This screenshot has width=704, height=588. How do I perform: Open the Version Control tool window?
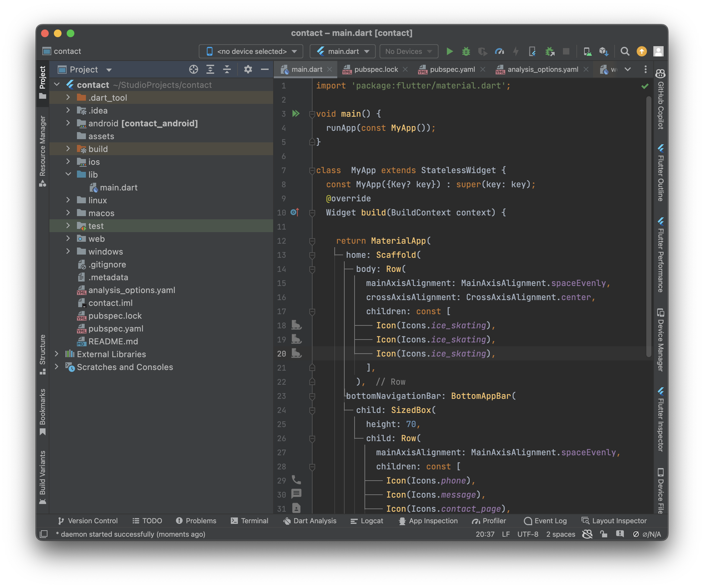click(x=88, y=521)
